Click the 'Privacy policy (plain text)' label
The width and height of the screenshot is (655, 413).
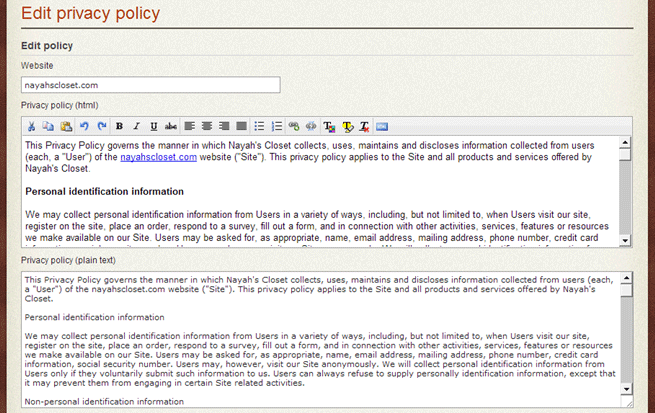click(x=69, y=260)
